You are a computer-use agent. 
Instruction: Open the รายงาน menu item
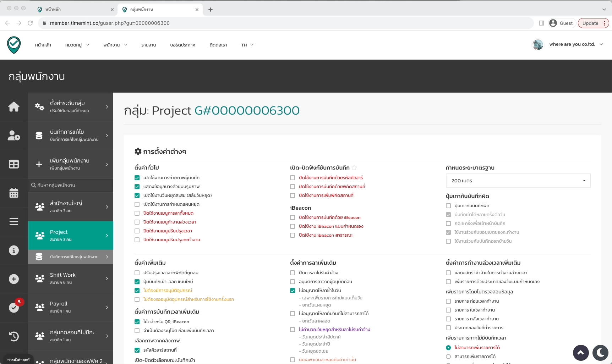[x=148, y=45]
